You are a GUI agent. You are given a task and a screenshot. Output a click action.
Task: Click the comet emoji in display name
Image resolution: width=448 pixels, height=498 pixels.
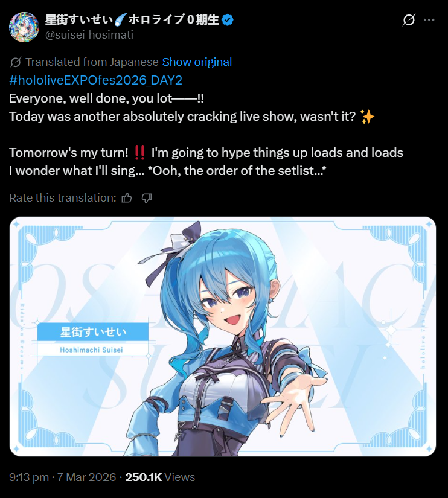coord(121,20)
